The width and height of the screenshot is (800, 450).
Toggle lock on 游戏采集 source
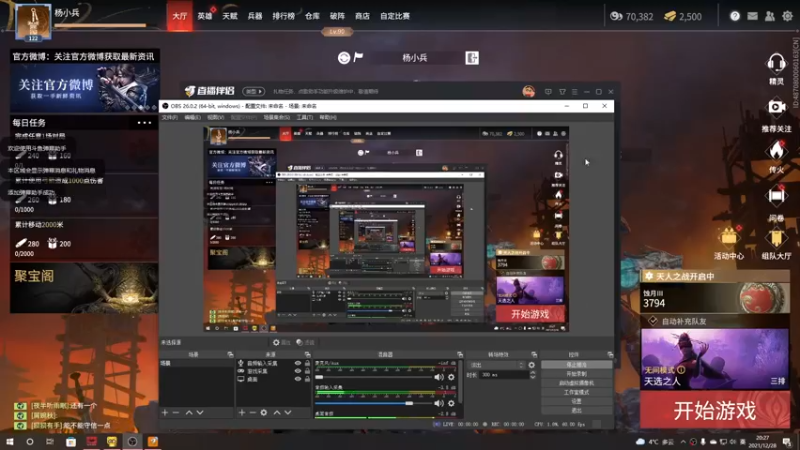point(307,371)
